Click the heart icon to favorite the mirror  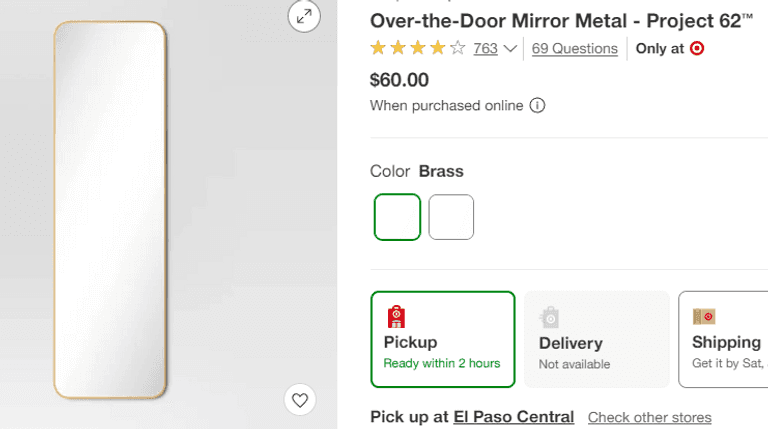[x=299, y=400]
